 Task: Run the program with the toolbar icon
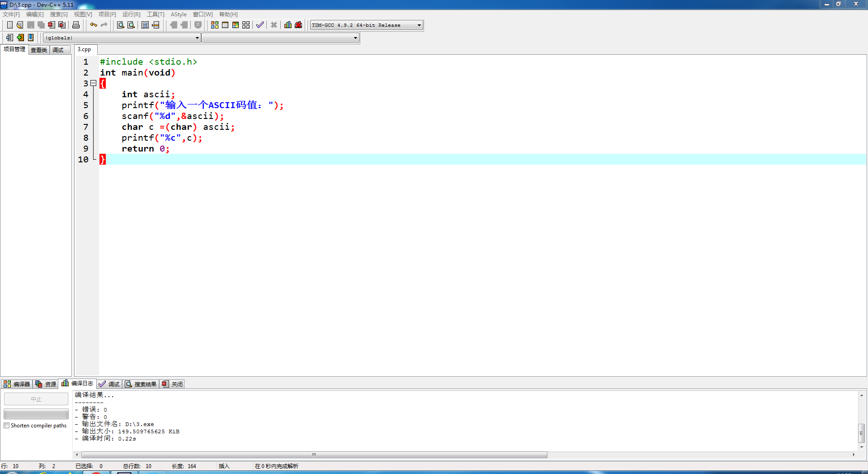tap(225, 25)
